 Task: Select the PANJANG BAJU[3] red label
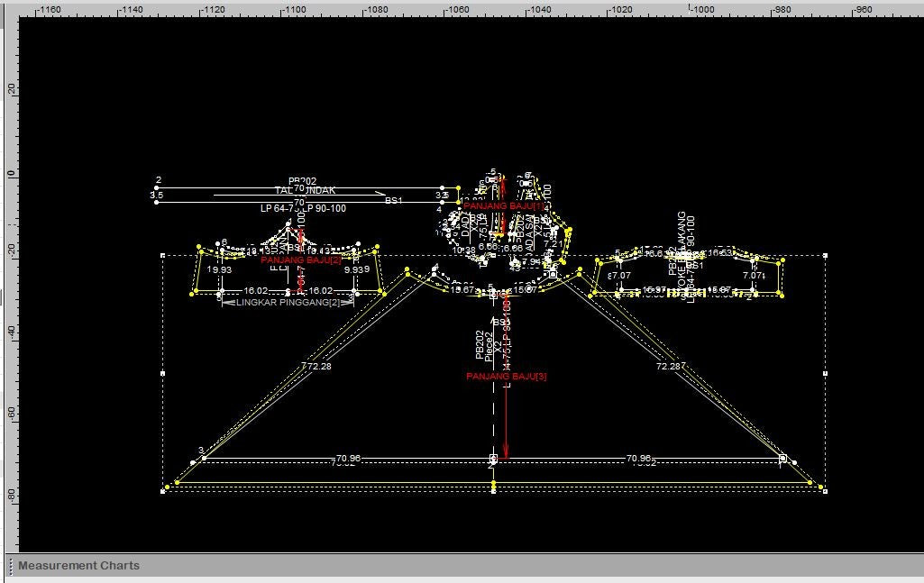coord(507,377)
